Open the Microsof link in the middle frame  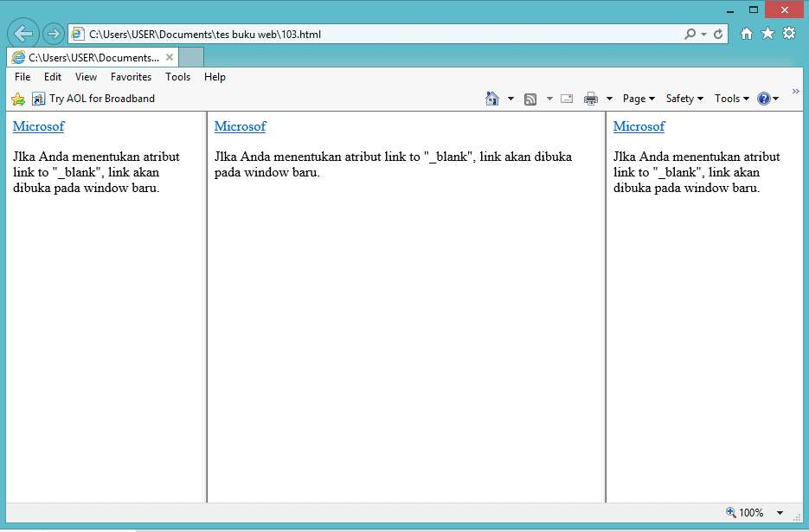240,126
